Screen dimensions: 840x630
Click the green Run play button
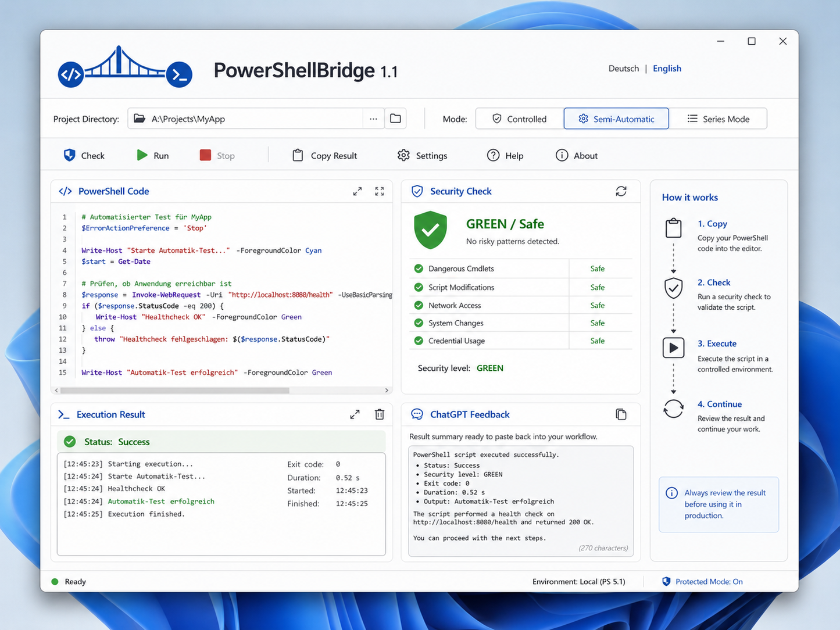point(153,155)
